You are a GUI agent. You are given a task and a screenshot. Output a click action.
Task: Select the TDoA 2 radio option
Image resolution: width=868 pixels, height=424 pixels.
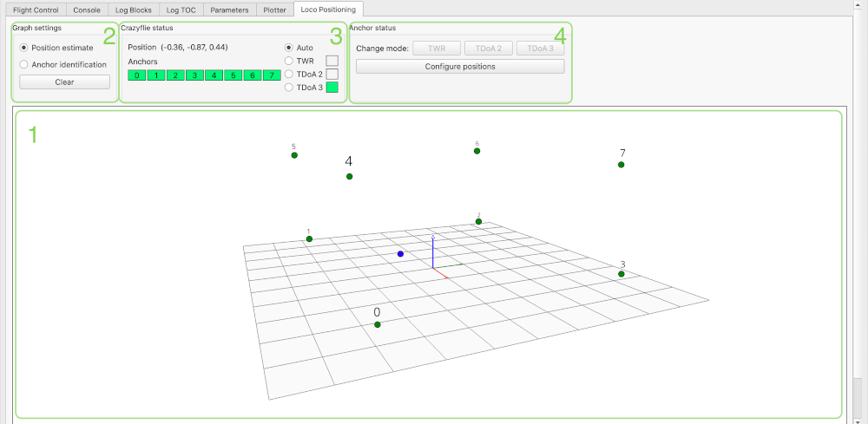(289, 74)
